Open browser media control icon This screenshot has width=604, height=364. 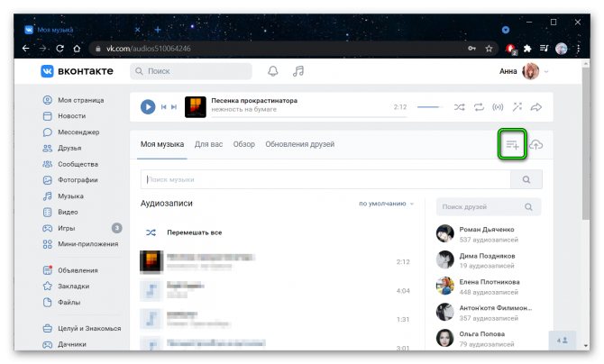(544, 49)
